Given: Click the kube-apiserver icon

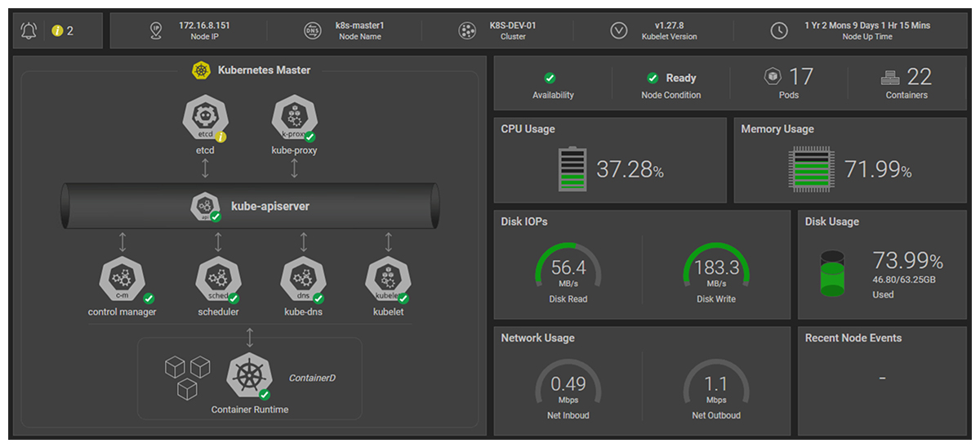Looking at the screenshot, I should tap(204, 206).
